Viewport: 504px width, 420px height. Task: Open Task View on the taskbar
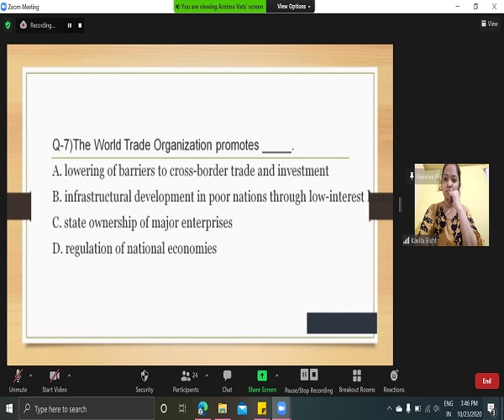click(x=182, y=409)
